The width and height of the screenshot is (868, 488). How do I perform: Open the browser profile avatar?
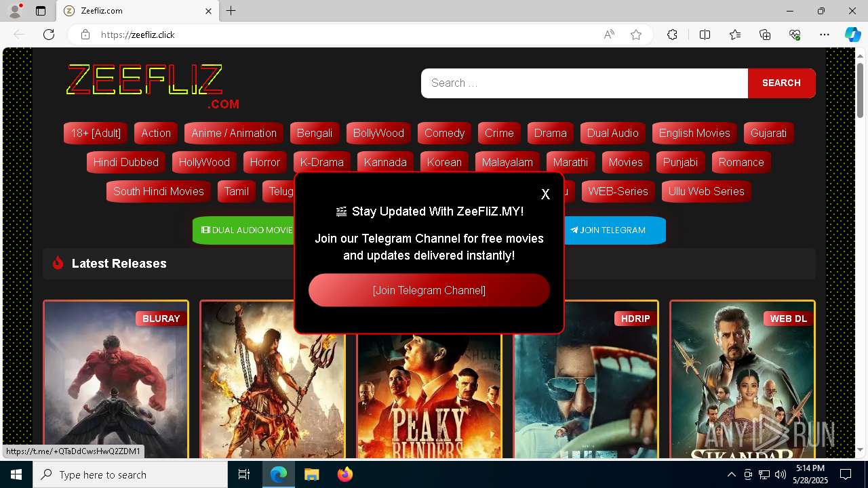pos(14,11)
